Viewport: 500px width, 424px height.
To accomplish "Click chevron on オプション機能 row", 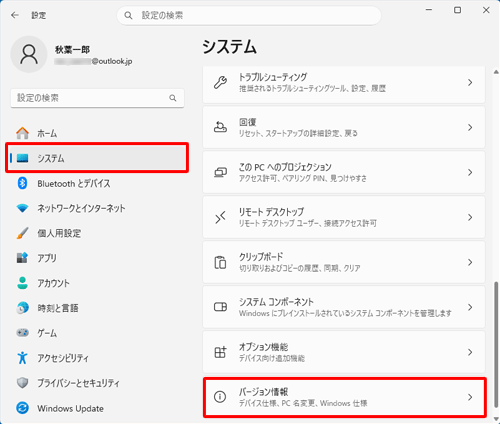I will click(470, 352).
